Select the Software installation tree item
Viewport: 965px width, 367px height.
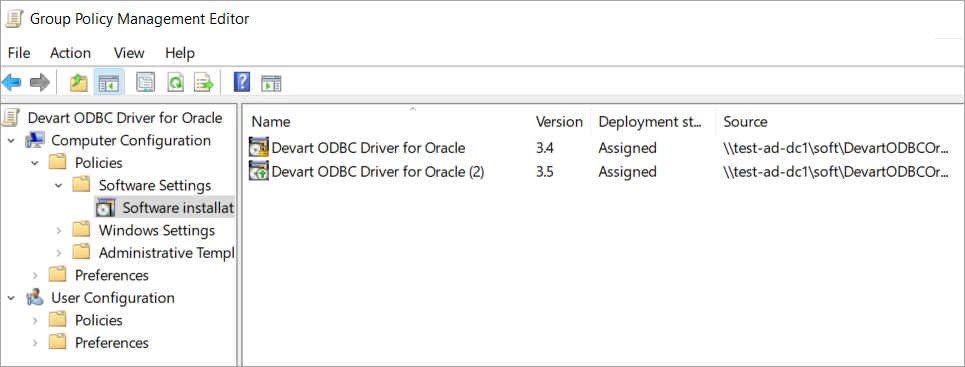pos(178,208)
